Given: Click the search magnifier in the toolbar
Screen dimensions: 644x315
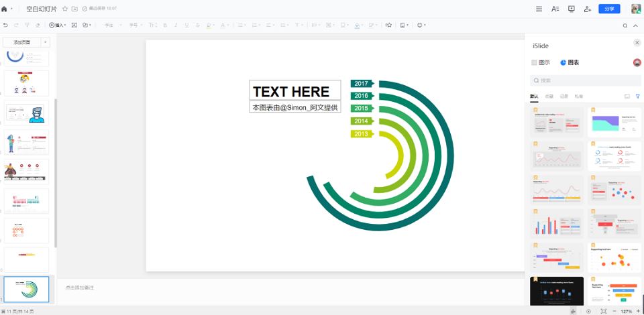Looking at the screenshot, I should tap(625, 25).
